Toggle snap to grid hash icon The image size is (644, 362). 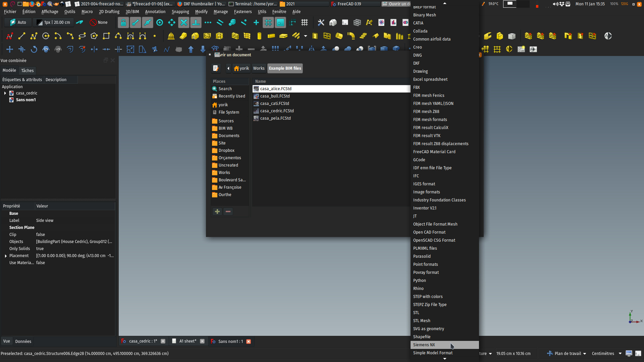268,22
